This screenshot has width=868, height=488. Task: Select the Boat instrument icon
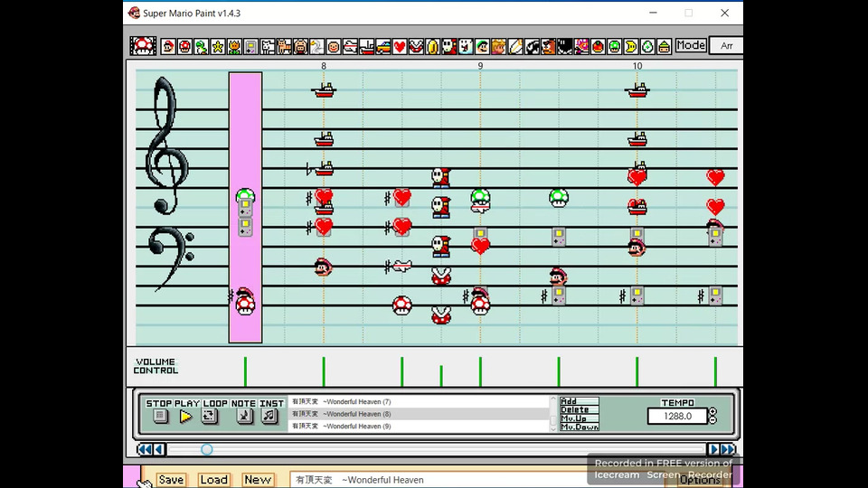[x=366, y=46]
